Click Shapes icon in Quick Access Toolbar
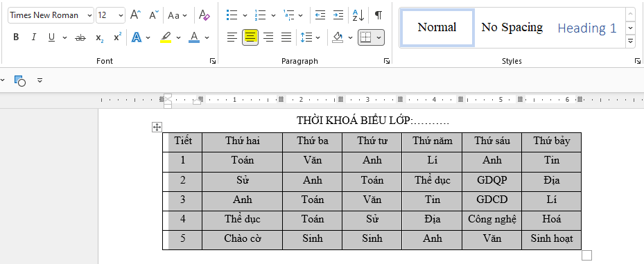The image size is (644, 264). [x=19, y=80]
